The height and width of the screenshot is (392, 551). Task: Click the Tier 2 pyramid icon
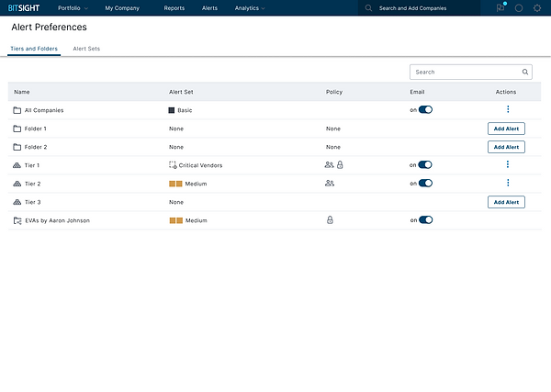pyautogui.click(x=17, y=184)
